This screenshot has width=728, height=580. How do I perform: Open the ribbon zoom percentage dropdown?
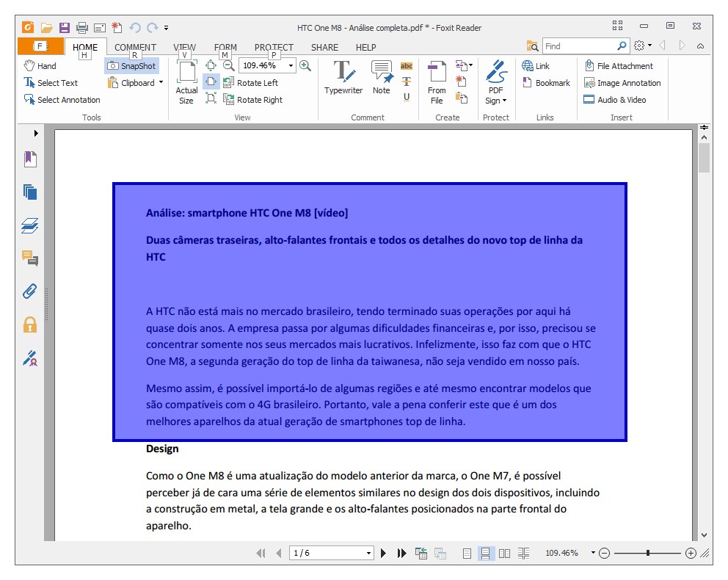point(291,65)
